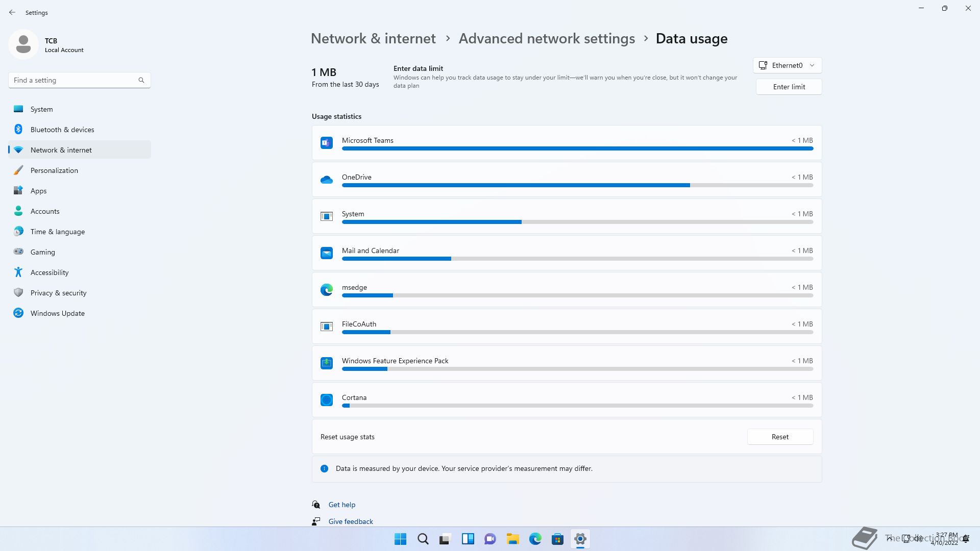The height and width of the screenshot is (551, 980).
Task: Open File Explorer from the taskbar
Action: [x=513, y=539]
